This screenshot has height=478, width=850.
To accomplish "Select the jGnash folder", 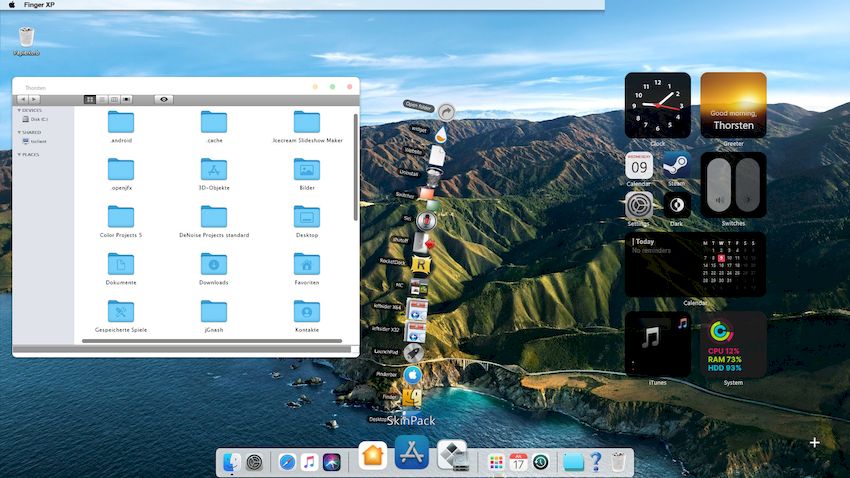I will click(x=214, y=316).
